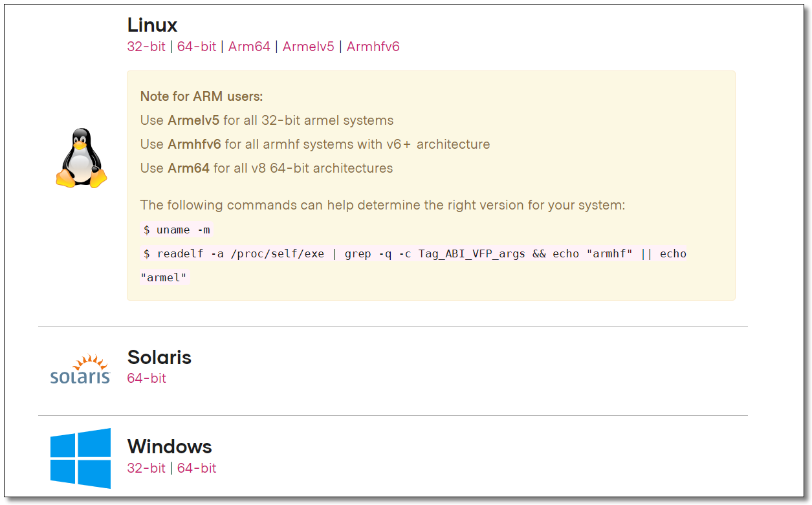
Task: Download the Windows 64-bit build
Action: click(197, 468)
